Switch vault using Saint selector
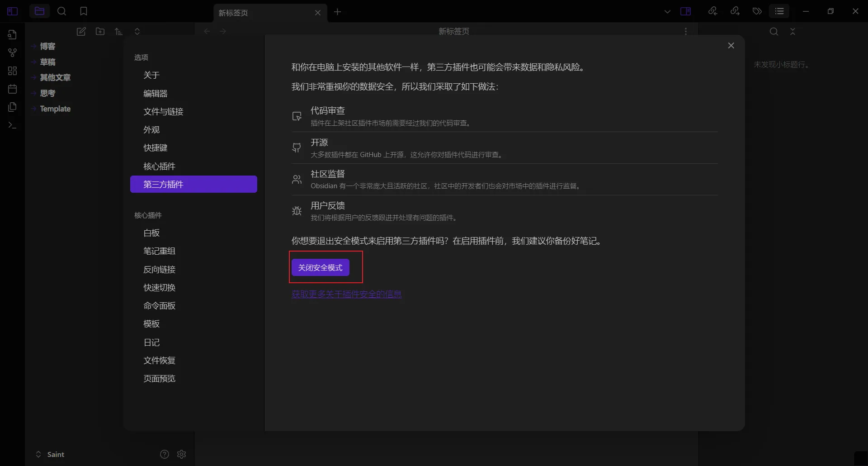 pyautogui.click(x=50, y=454)
